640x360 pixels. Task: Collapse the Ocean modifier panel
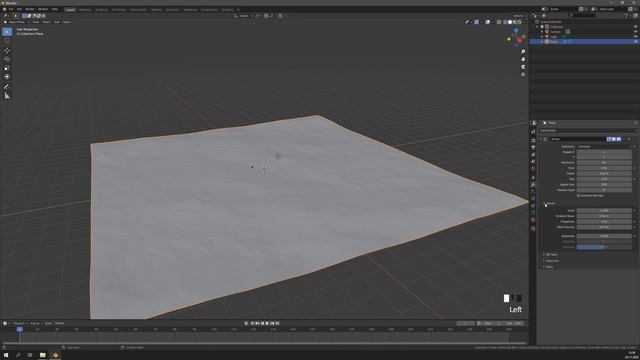point(540,139)
